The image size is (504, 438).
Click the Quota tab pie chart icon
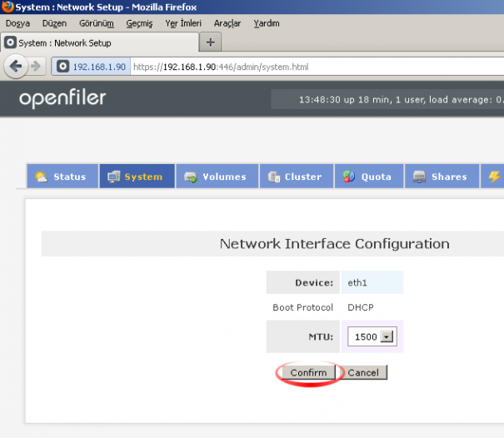click(x=349, y=177)
